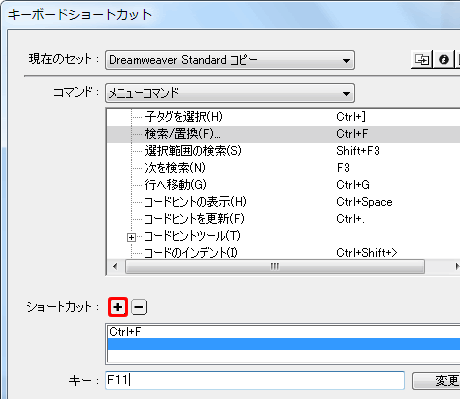Click the Ctrl+G shortcut text
This screenshot has height=399, width=460.
point(353,185)
